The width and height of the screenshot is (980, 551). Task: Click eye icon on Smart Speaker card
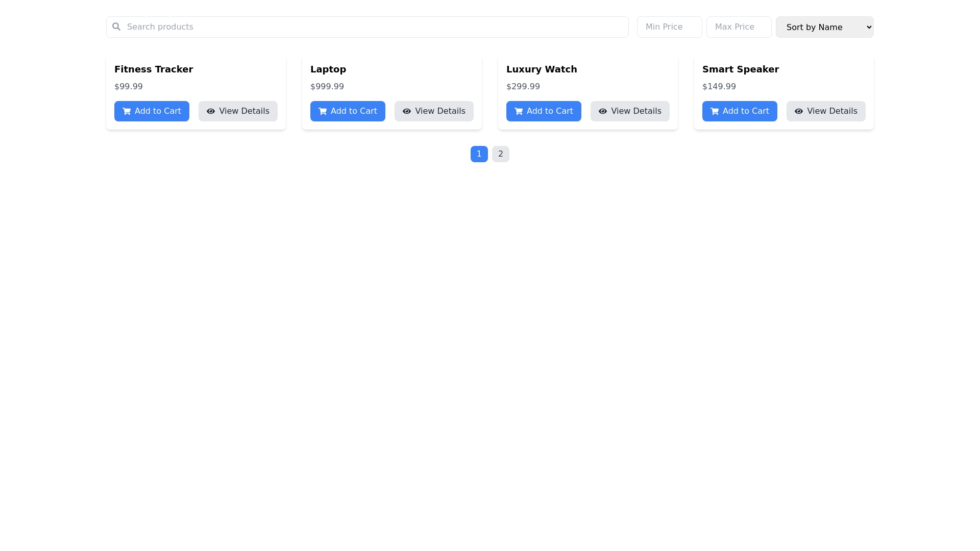pos(799,111)
